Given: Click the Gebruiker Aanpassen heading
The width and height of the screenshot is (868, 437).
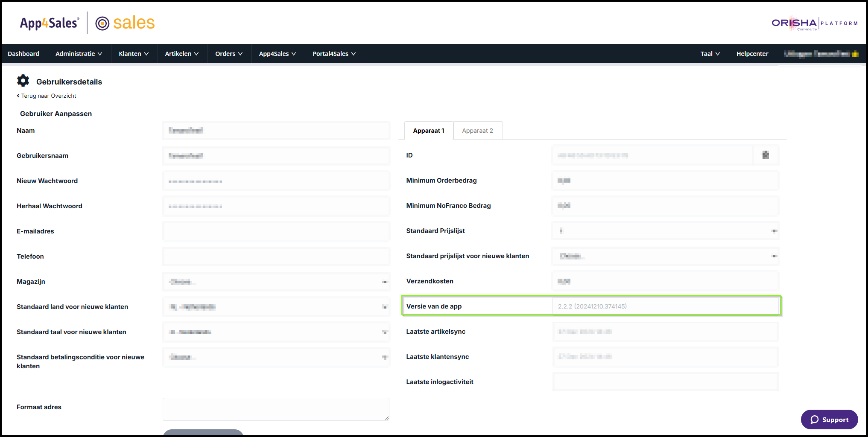Looking at the screenshot, I should (56, 114).
